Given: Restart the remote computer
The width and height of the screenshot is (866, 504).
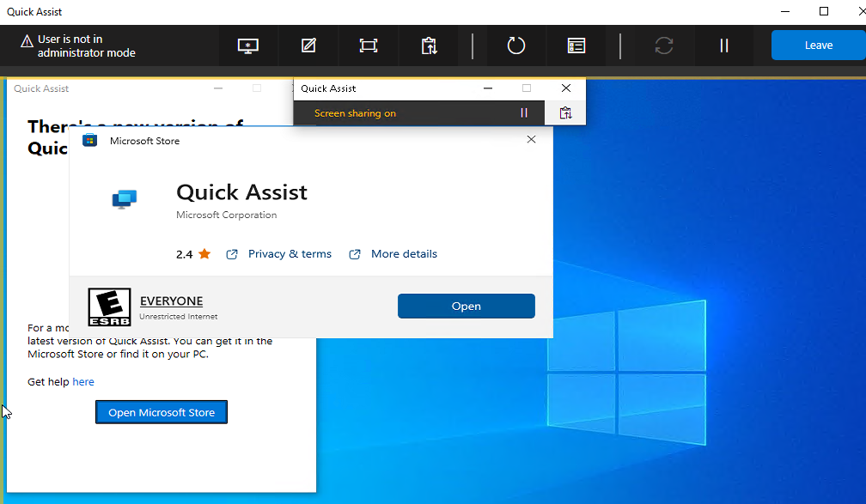Looking at the screenshot, I should pyautogui.click(x=515, y=46).
